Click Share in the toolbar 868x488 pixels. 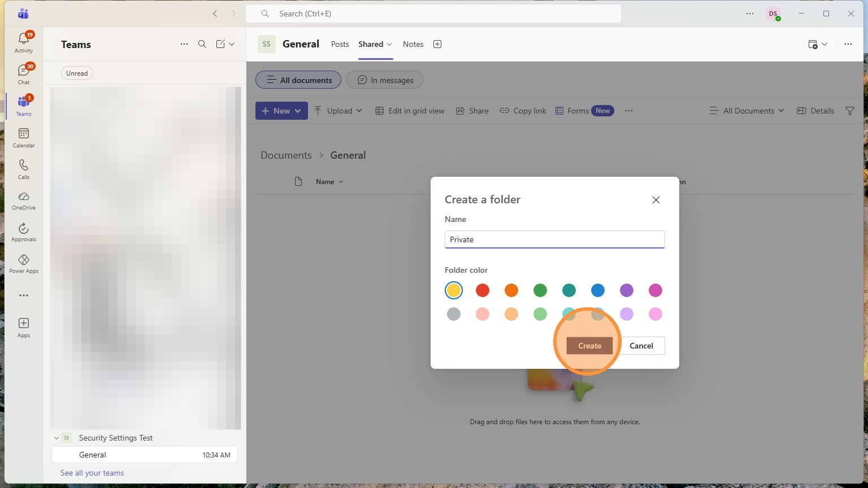tap(472, 111)
